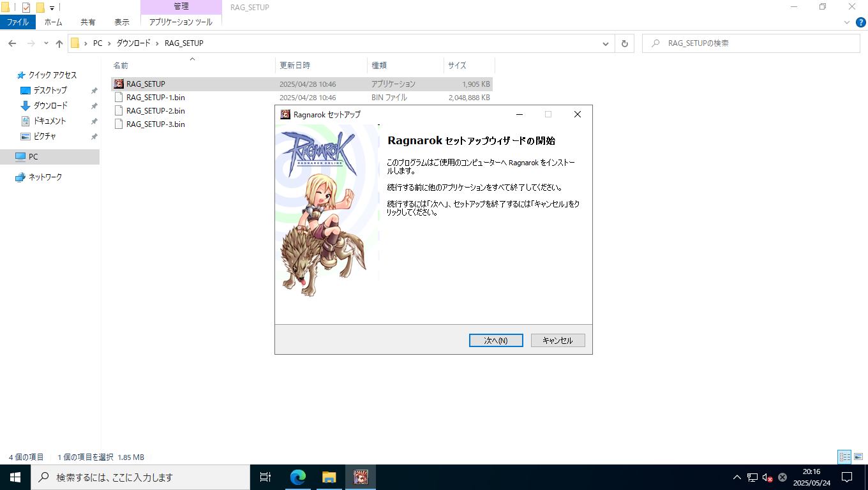Click the taskbar search box

pos(140,477)
